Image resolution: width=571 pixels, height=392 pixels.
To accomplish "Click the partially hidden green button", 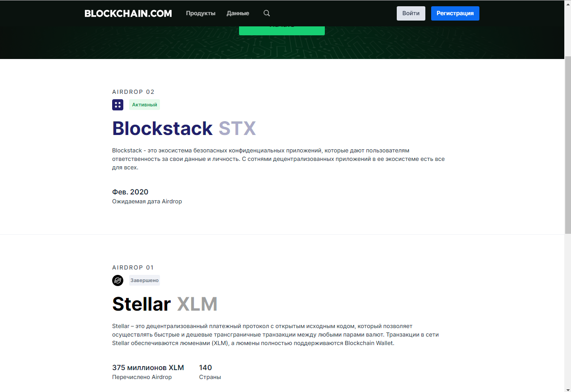I will tap(281, 31).
